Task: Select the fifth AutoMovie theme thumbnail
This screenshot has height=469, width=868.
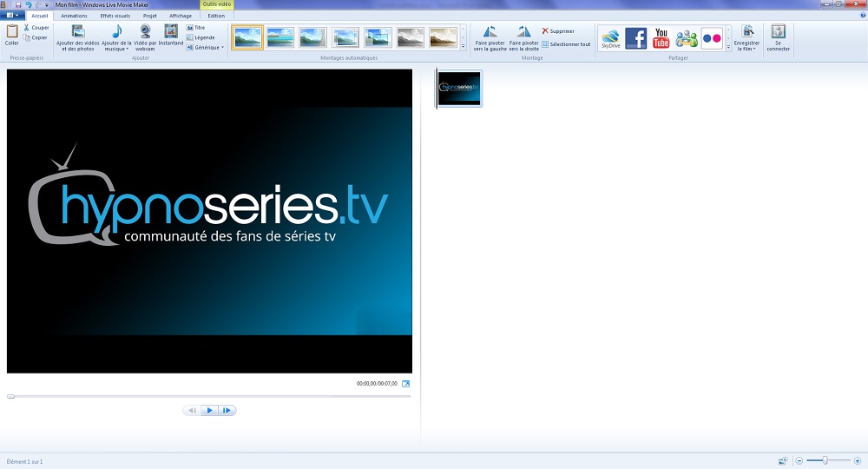Action: (x=378, y=37)
